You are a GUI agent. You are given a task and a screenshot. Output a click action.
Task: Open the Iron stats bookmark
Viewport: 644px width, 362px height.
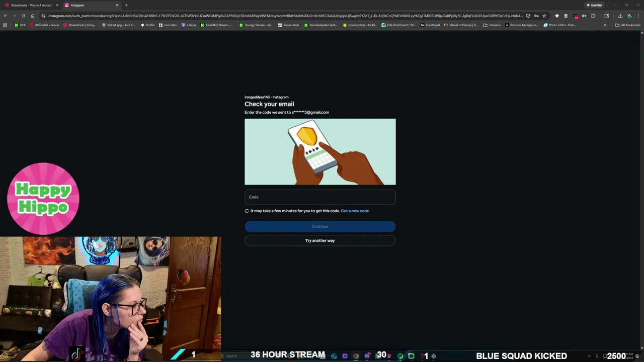168,25
